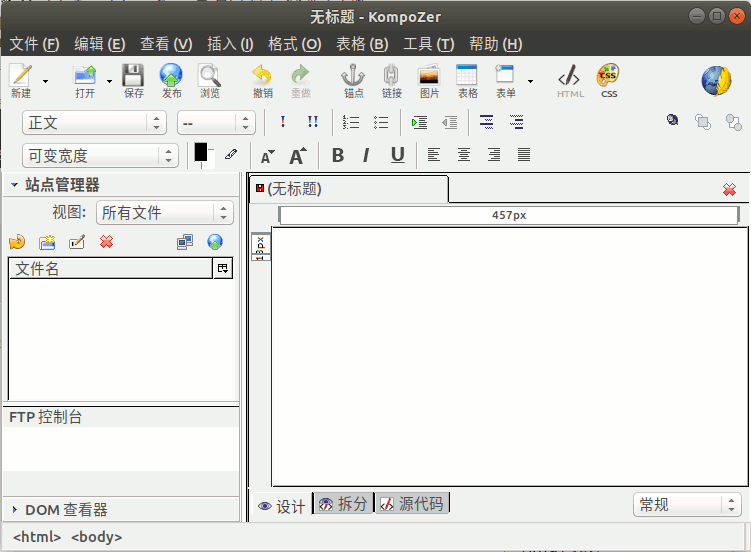Toggle bold formatting
This screenshot has height=552, width=751.
tap(338, 155)
